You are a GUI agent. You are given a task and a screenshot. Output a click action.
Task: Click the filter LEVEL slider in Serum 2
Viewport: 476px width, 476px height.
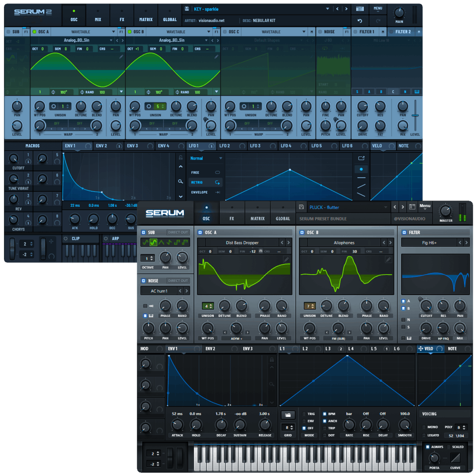tap(415, 115)
